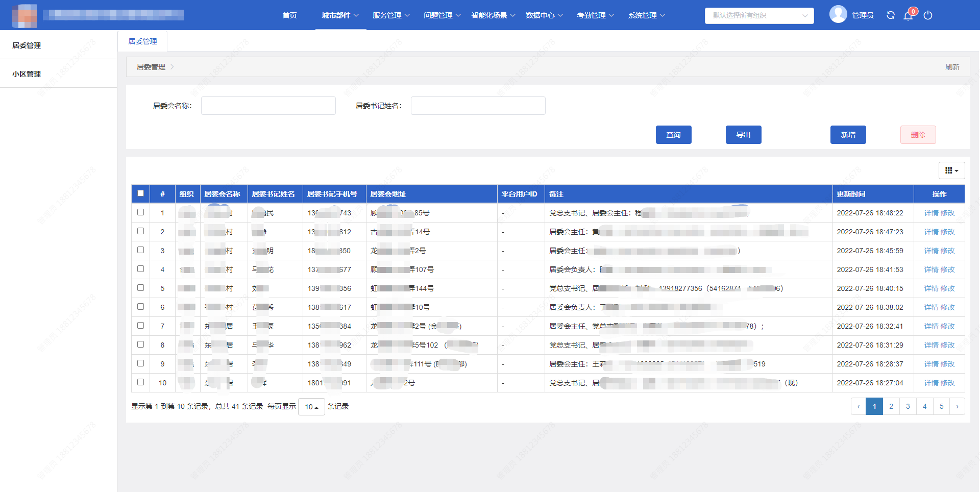Go to page 2 in pagination

pyautogui.click(x=891, y=407)
